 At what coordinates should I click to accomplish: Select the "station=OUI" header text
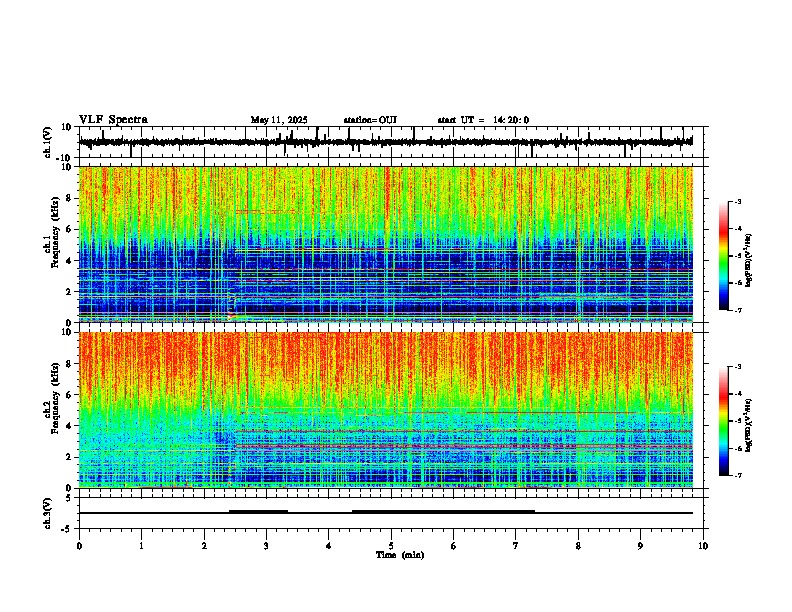(370, 120)
